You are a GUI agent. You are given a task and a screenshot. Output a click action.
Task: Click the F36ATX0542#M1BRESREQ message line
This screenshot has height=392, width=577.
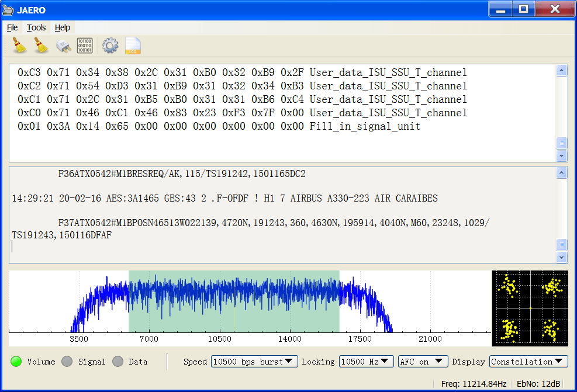[x=182, y=174]
